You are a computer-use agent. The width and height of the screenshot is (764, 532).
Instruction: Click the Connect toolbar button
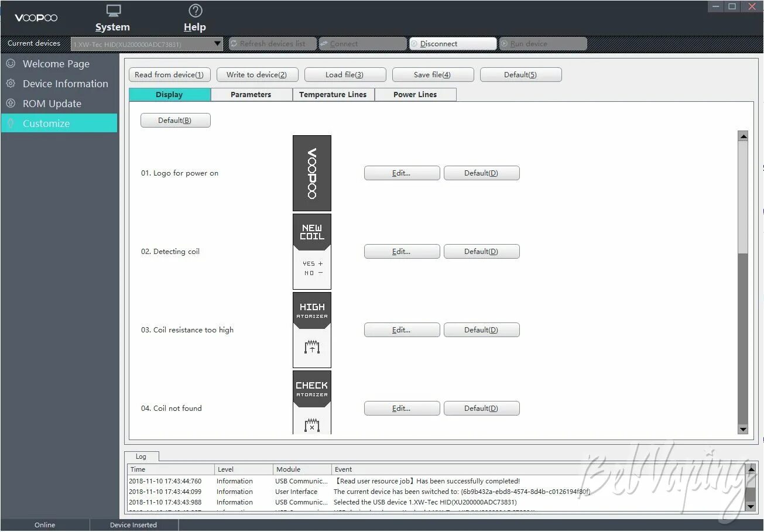click(362, 44)
